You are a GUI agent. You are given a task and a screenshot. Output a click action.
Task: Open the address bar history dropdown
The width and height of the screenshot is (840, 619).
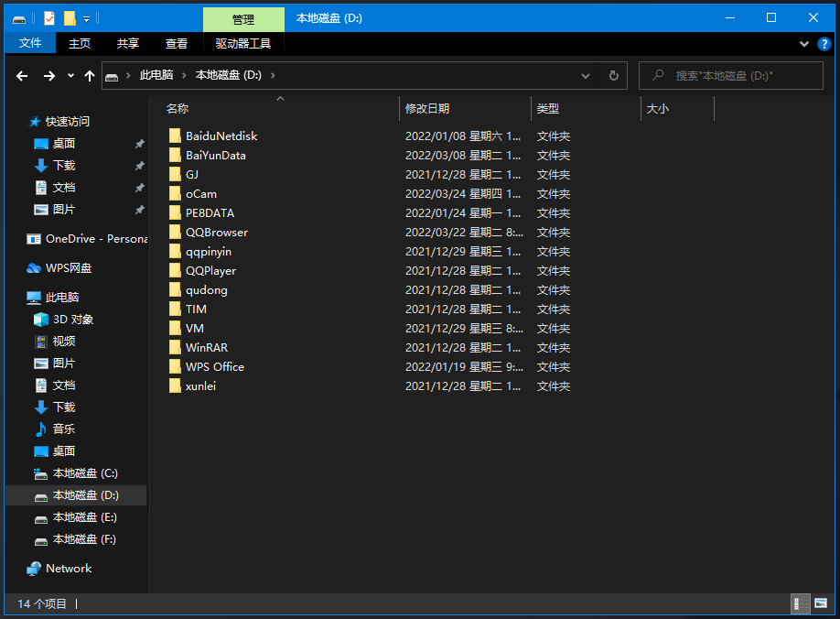pos(586,75)
